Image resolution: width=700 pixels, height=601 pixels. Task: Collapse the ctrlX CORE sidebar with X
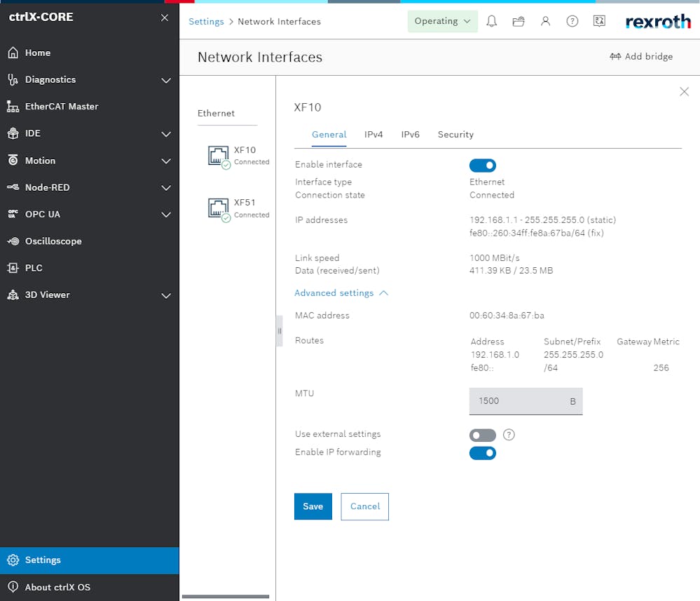[x=164, y=18]
